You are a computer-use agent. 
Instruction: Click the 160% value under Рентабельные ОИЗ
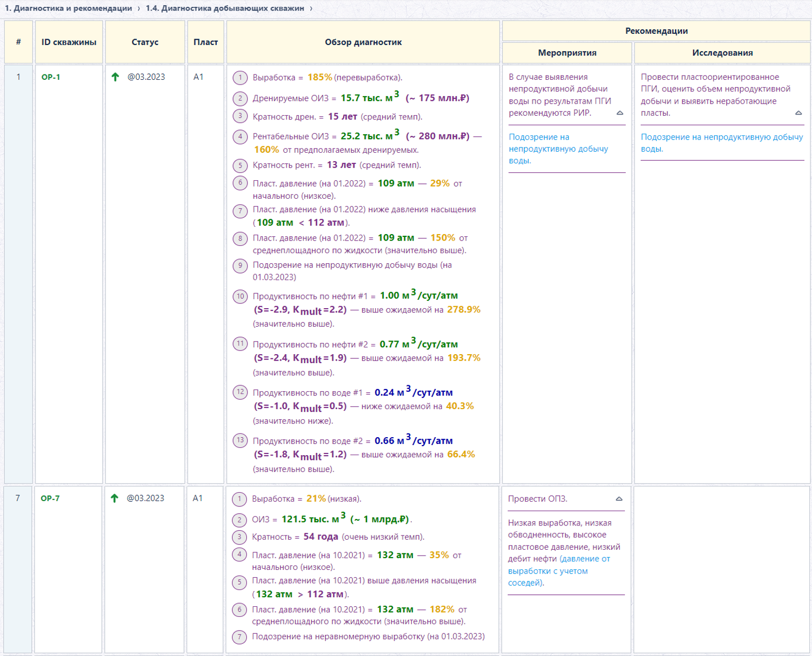point(266,150)
